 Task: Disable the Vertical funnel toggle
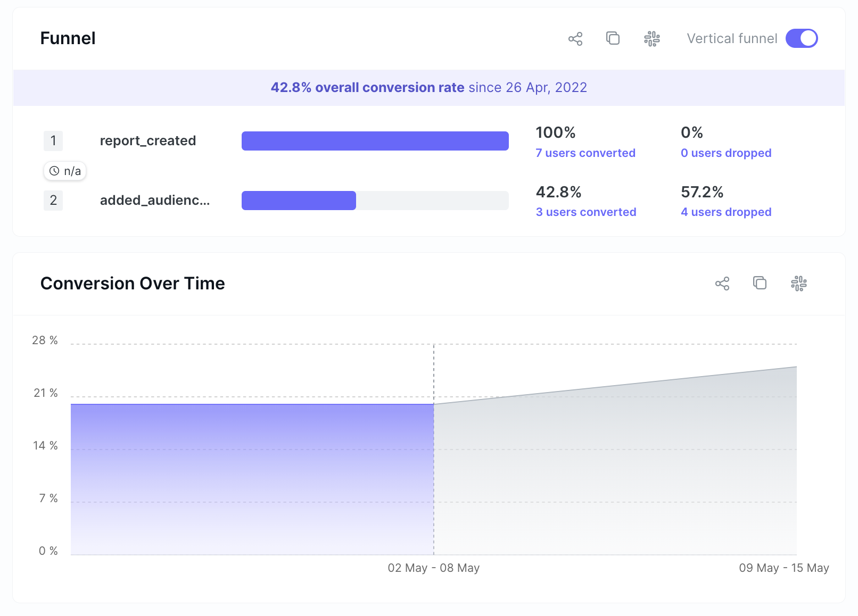(801, 38)
